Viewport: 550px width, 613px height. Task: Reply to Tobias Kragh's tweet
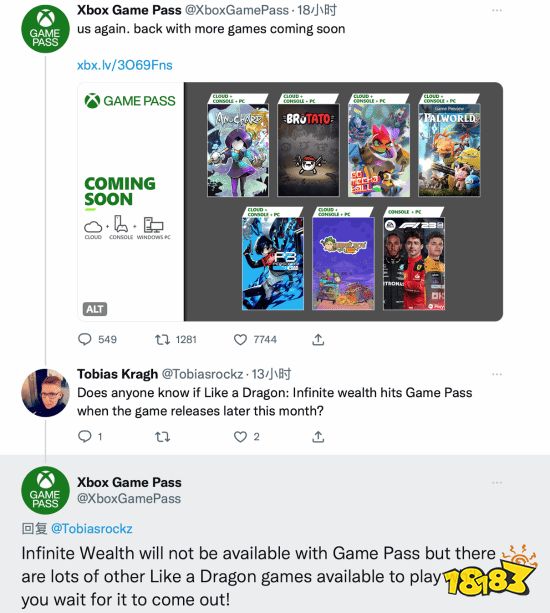tap(85, 436)
